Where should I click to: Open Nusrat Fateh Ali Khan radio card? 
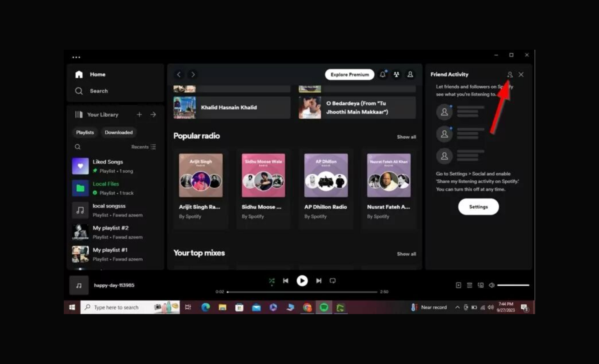point(389,188)
